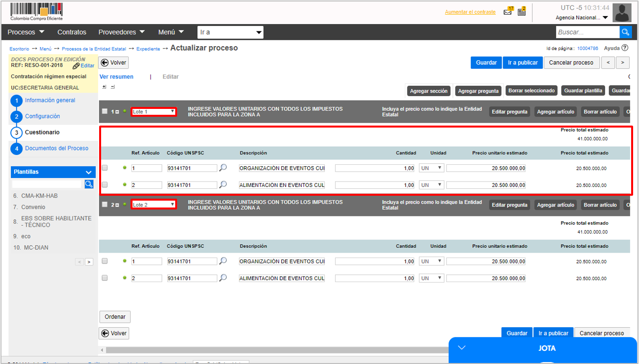This screenshot has width=639, height=364.
Task: Open the Procesos menu in the navigation bar
Action: pyautogui.click(x=26, y=32)
